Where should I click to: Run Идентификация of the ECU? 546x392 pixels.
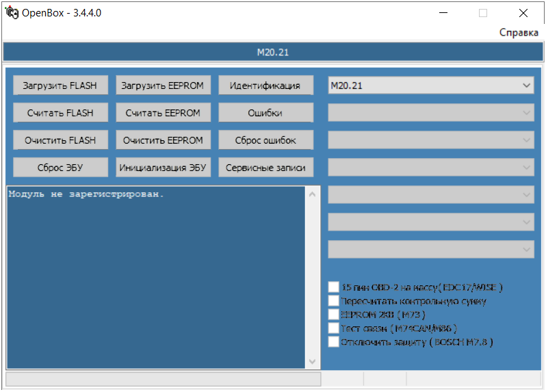click(265, 86)
